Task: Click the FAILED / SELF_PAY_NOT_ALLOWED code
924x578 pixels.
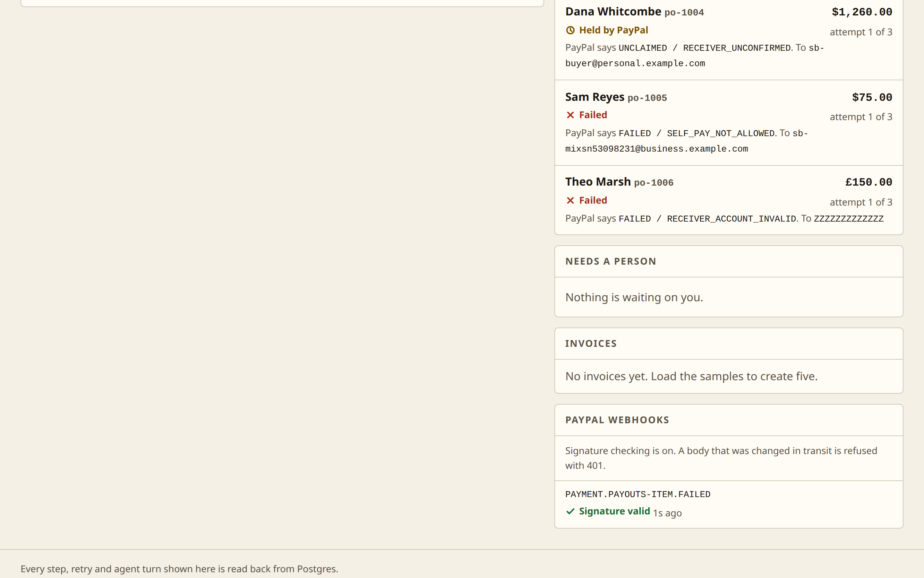Action: [697, 133]
